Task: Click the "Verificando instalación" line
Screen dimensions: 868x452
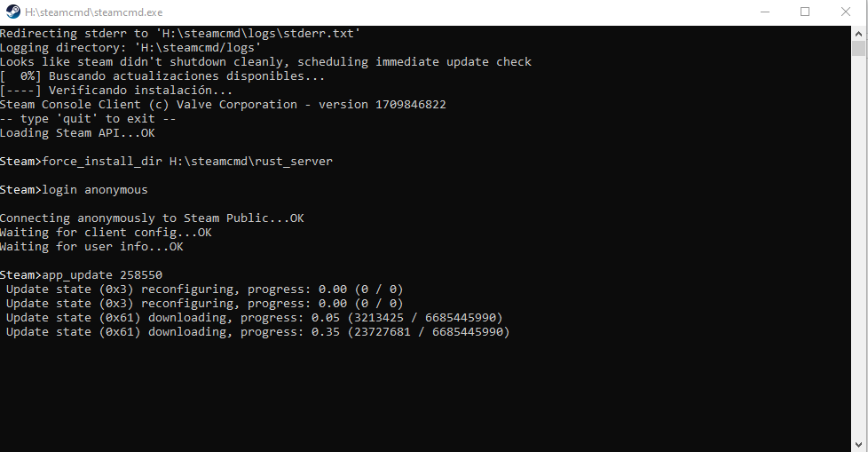Action: (117, 91)
